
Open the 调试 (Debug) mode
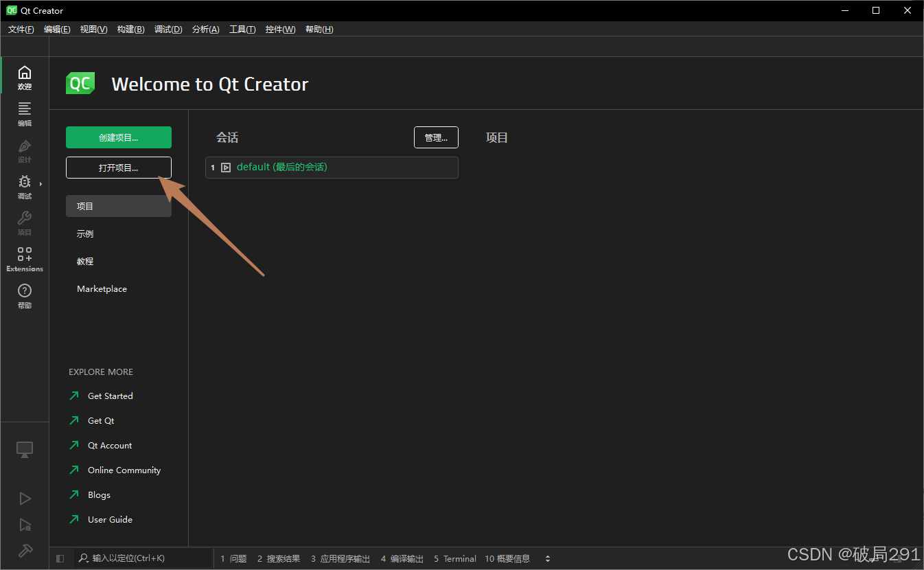click(x=25, y=187)
